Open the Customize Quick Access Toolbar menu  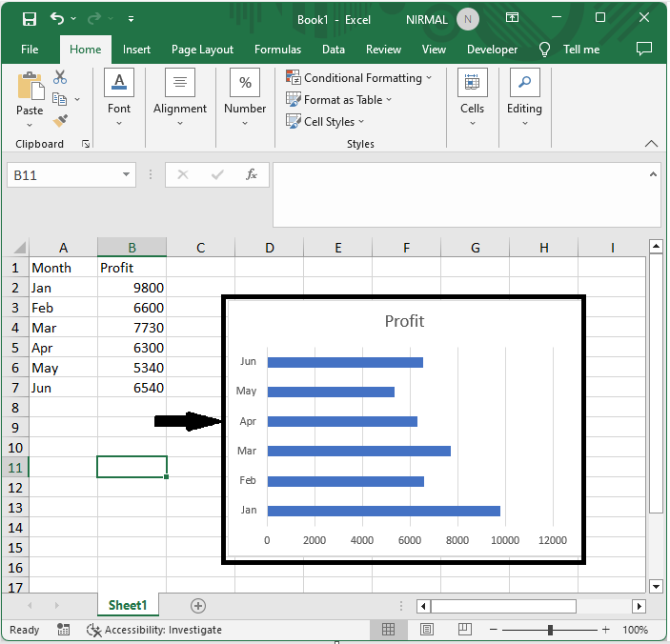(x=132, y=19)
